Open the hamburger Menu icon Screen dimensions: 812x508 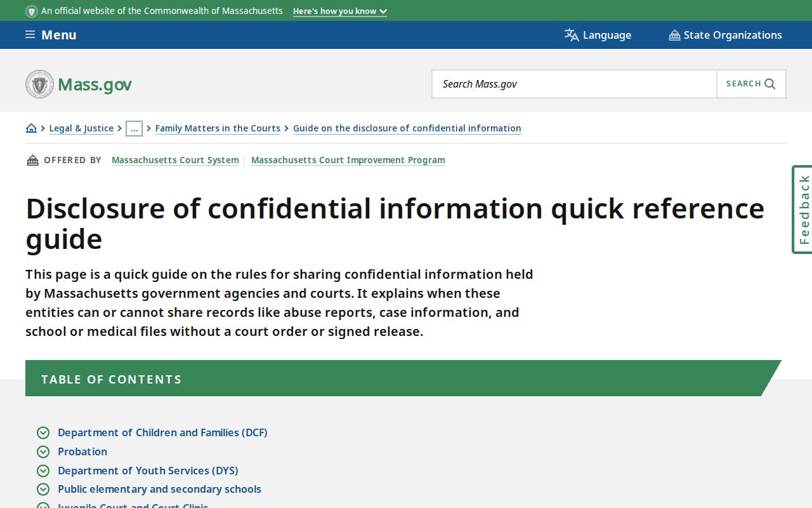point(30,35)
